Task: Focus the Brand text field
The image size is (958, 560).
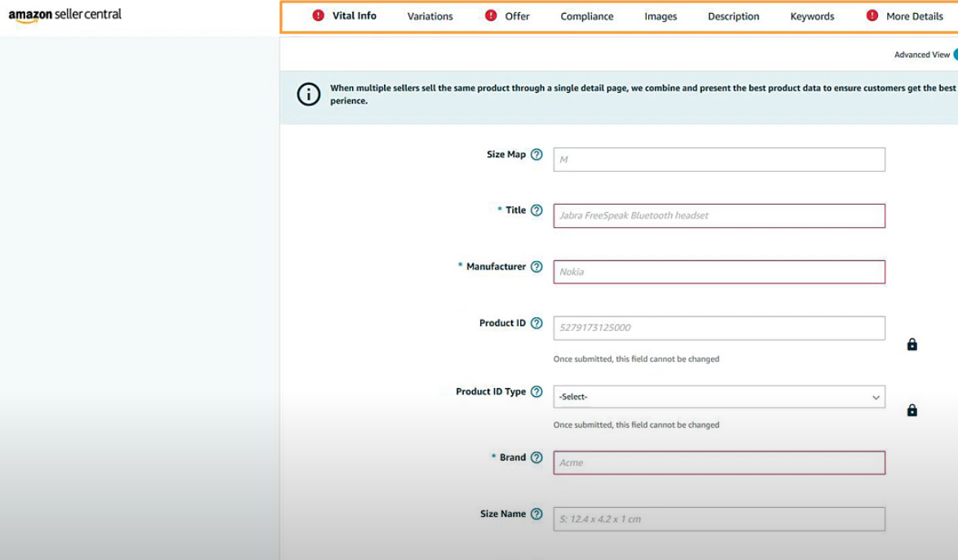Action: 718,463
